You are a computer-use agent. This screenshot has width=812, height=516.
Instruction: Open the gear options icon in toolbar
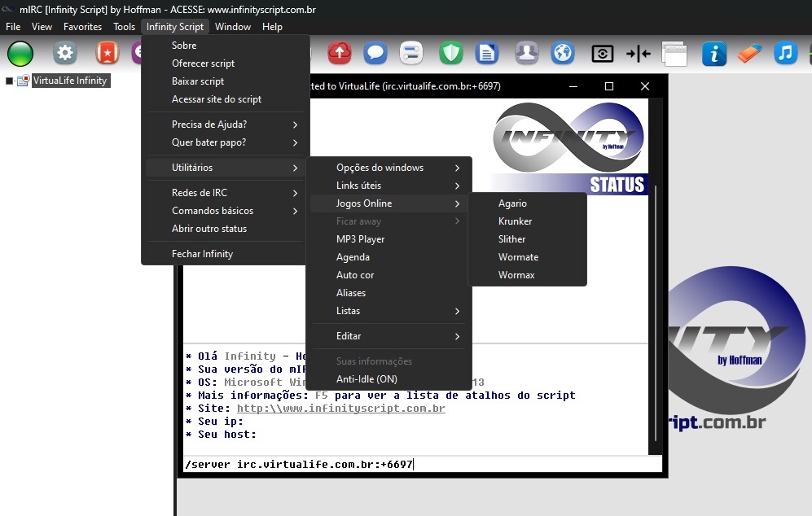coord(65,54)
